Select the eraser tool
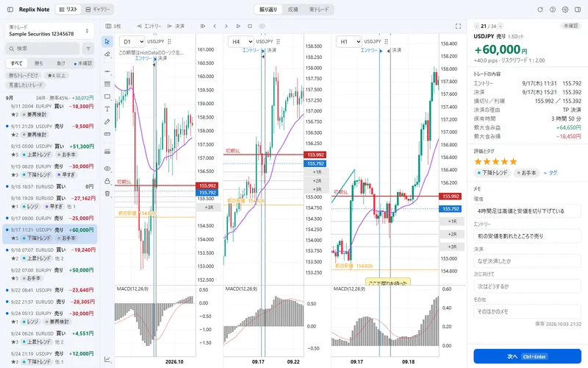588x368 pixels. [107, 54]
